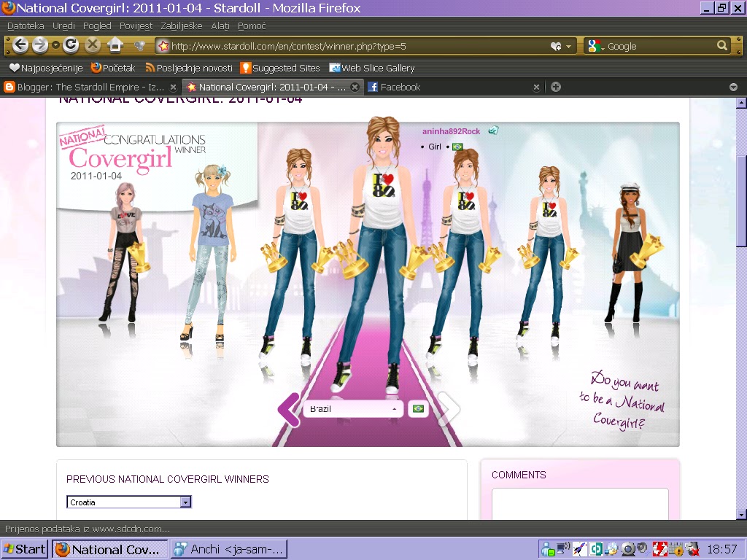Reload the page with the refresh icon

71,45
